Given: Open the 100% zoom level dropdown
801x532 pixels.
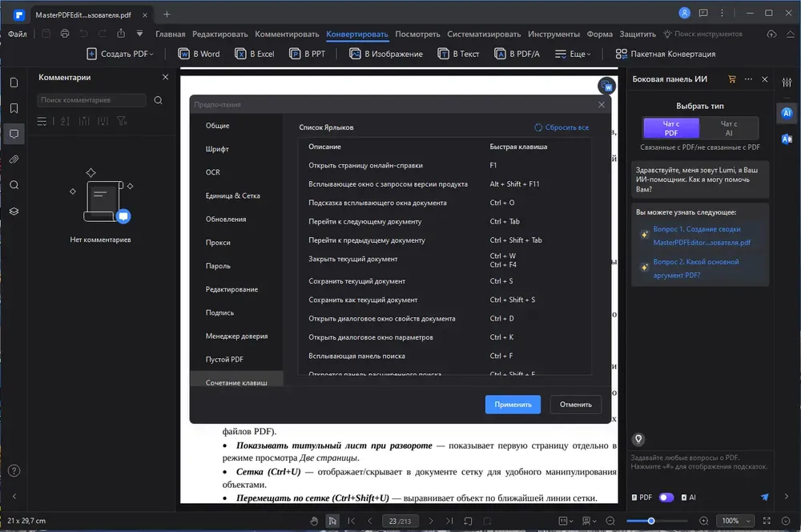Looking at the screenshot, I should [735, 521].
